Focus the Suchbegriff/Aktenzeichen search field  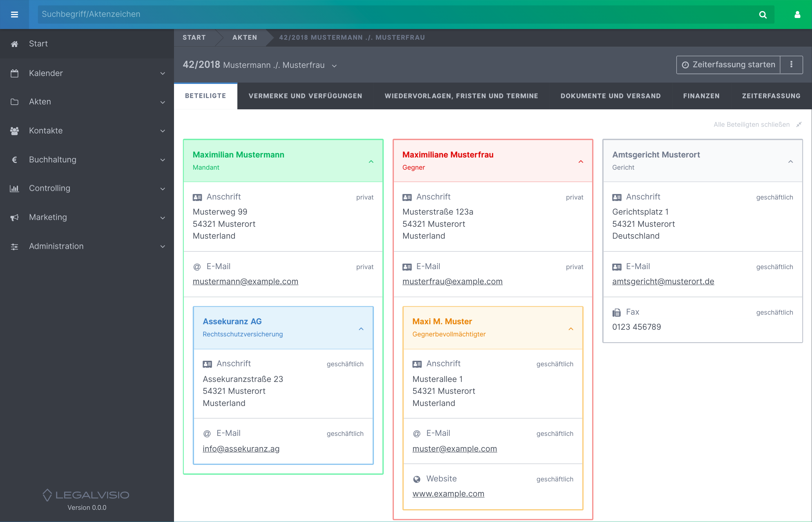pyautogui.click(x=396, y=14)
